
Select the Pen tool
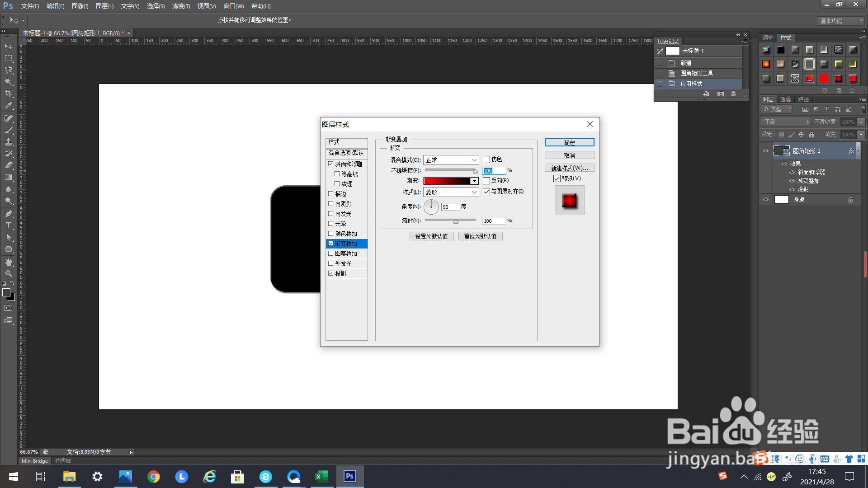click(8, 214)
